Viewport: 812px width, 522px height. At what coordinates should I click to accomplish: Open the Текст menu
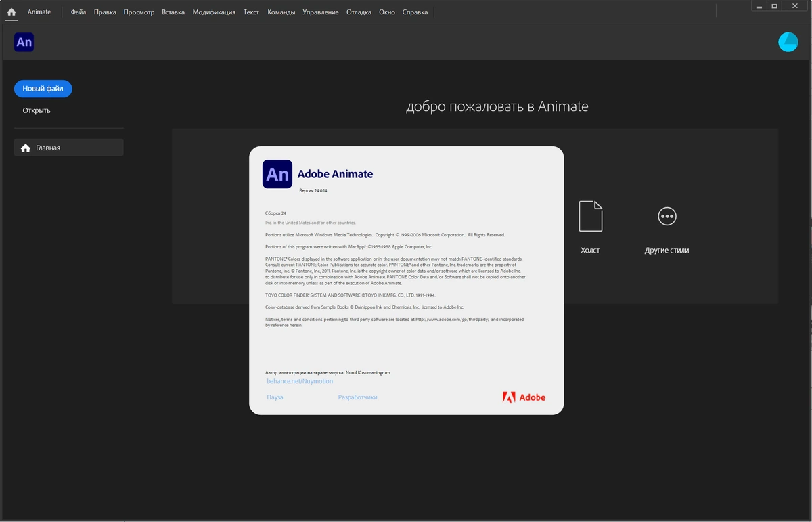point(251,12)
